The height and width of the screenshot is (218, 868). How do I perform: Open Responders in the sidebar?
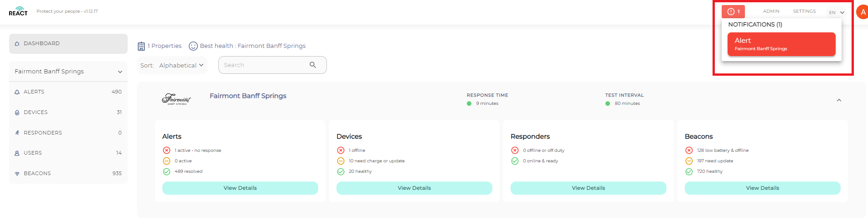pos(68,133)
